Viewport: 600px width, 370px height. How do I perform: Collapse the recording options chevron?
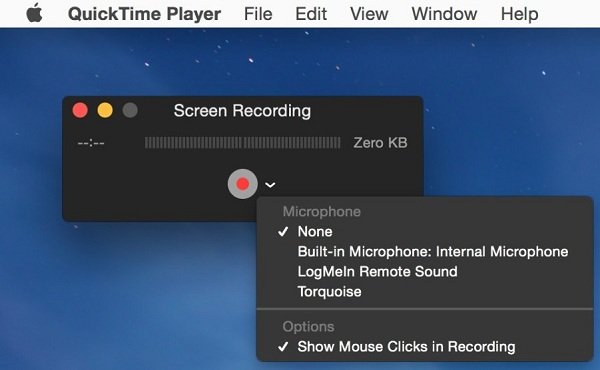point(270,185)
